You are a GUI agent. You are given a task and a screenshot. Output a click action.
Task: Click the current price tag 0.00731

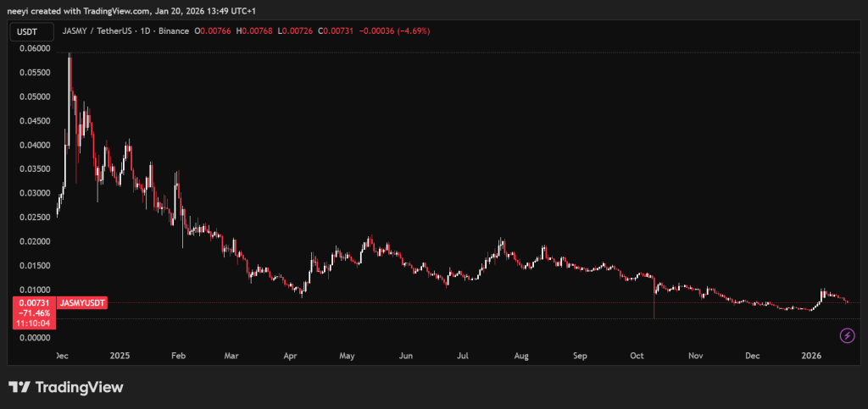coord(31,302)
